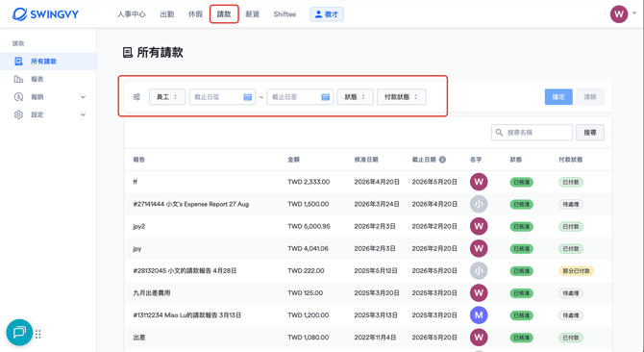Click the 搜尋名稱 search field

(x=532, y=133)
